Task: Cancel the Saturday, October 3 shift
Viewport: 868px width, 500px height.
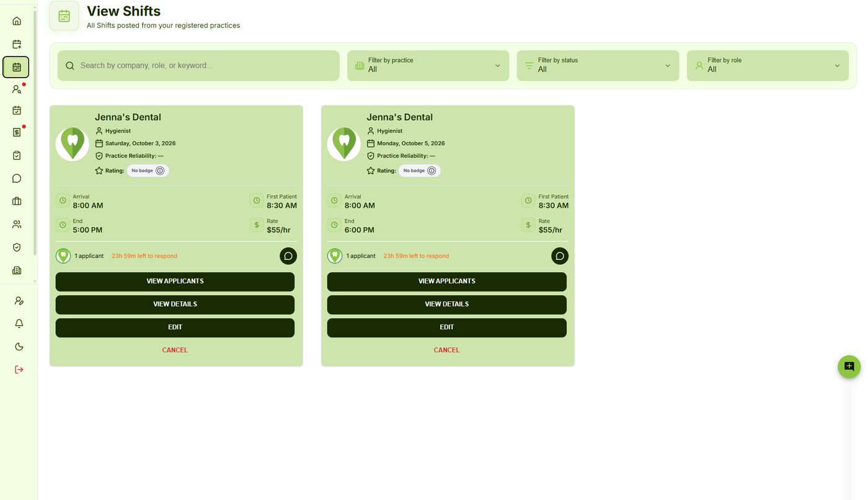Action: pos(175,350)
